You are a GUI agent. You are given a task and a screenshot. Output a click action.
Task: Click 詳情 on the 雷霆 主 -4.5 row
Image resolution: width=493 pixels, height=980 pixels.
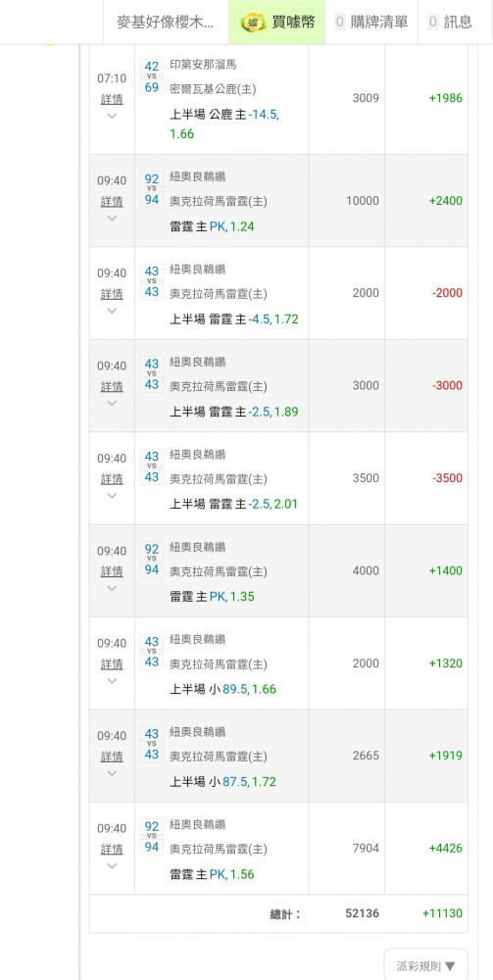112,294
